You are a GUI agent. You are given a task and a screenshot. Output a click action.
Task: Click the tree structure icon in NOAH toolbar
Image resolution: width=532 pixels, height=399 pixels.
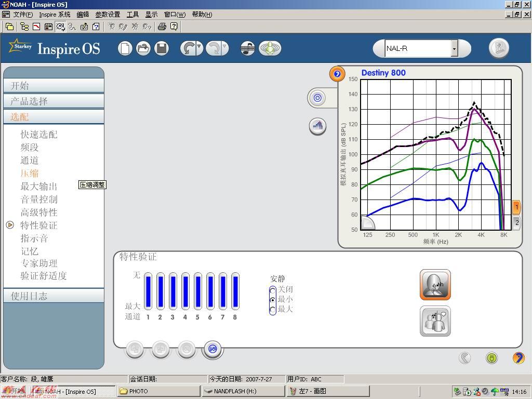(x=24, y=26)
